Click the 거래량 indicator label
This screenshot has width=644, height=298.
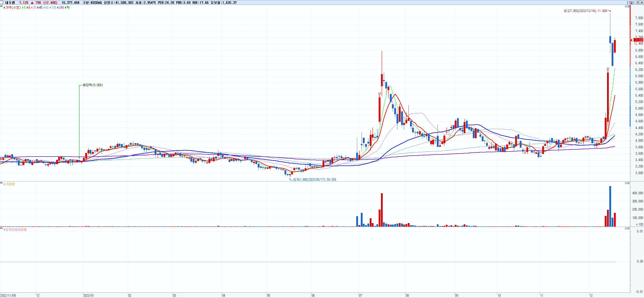pyautogui.click(x=10, y=184)
